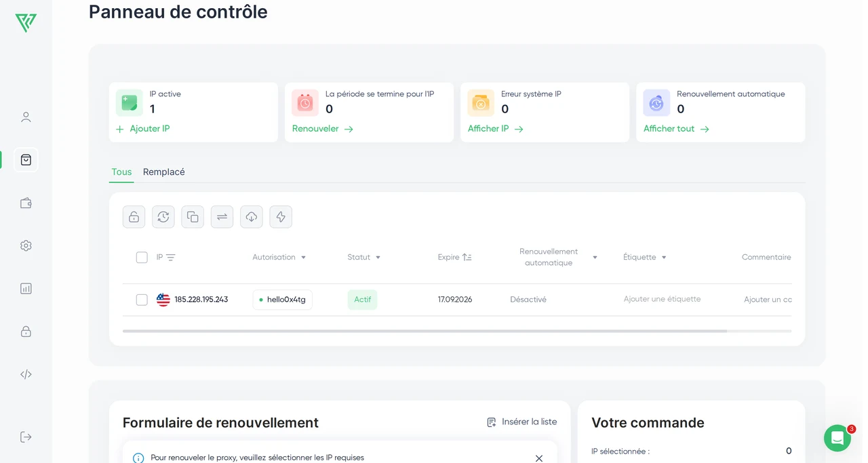Switch to the Remplacé tab
Screen dimensions: 868x463
click(x=164, y=172)
